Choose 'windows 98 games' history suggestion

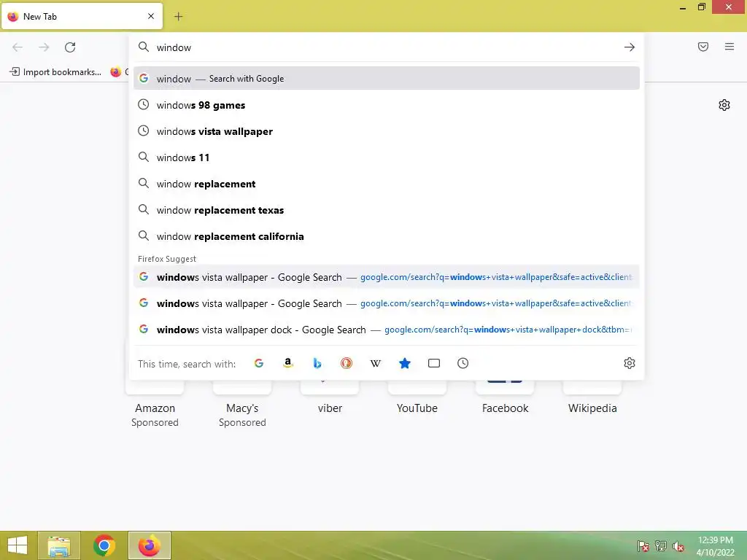coord(387,105)
